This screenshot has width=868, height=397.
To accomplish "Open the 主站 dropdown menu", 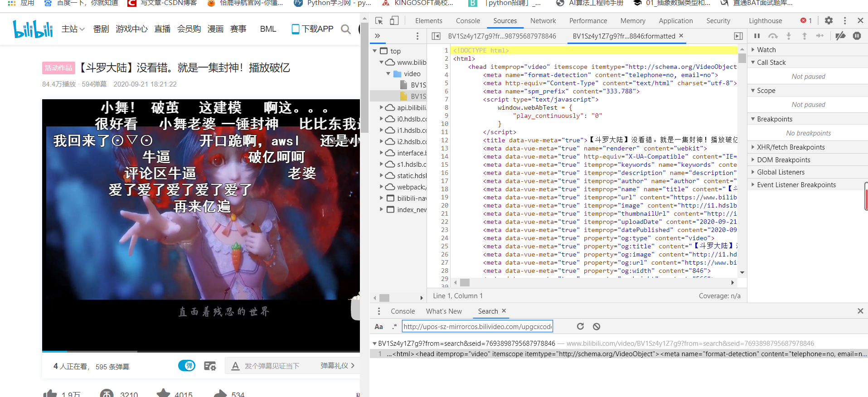I will click(73, 29).
